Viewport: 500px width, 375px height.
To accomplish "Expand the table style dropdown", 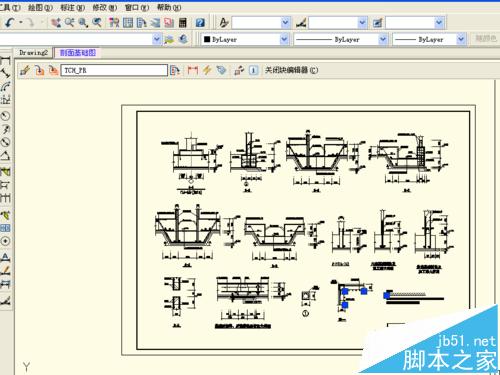I will 439,23.
